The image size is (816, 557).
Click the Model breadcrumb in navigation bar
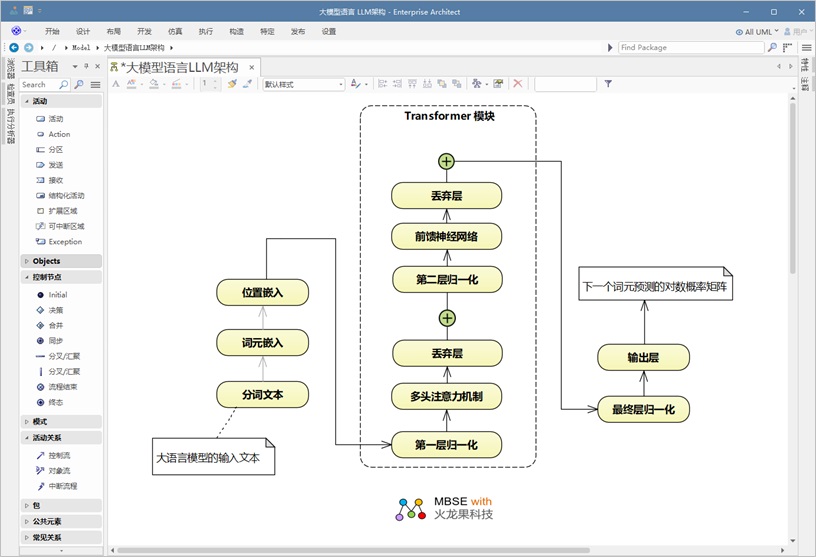[x=81, y=47]
